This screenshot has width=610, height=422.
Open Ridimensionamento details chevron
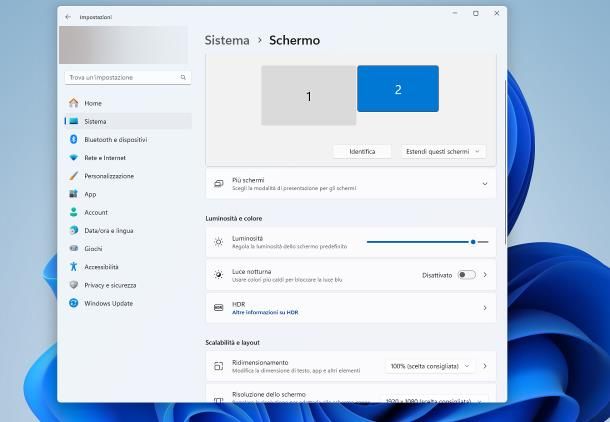485,366
